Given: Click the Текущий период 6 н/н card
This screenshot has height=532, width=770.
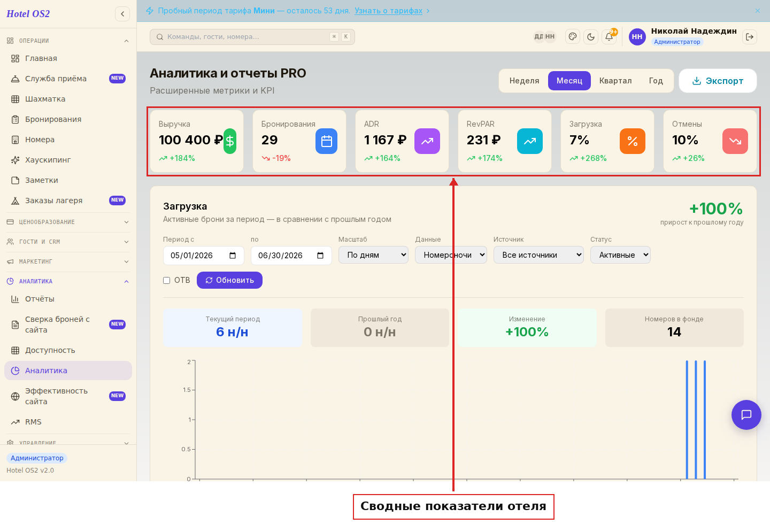Looking at the screenshot, I should coord(233,328).
